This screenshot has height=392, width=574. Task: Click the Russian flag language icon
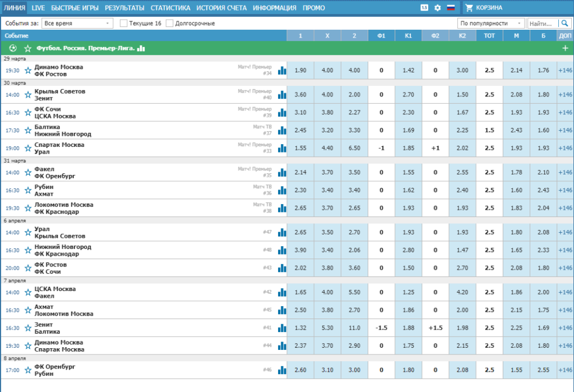pyautogui.click(x=451, y=8)
